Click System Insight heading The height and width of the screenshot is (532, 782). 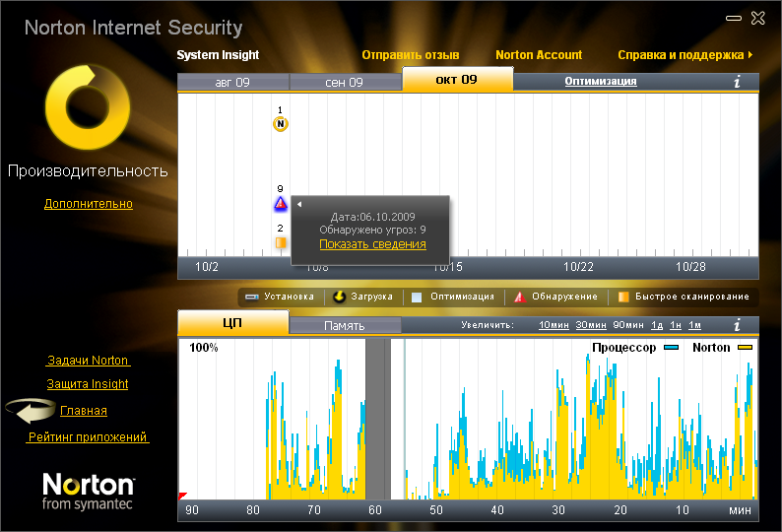pos(218,55)
